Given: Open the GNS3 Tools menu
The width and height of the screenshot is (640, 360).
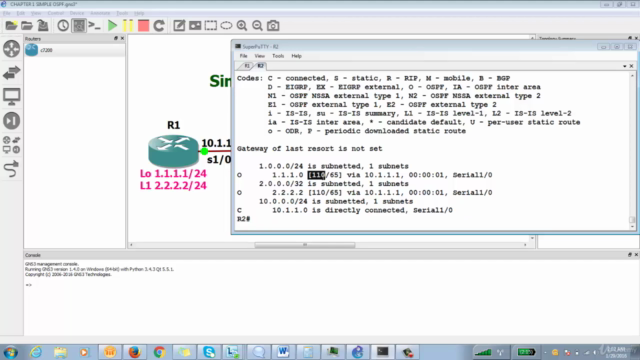Looking at the screenshot, I should [x=122, y=13].
